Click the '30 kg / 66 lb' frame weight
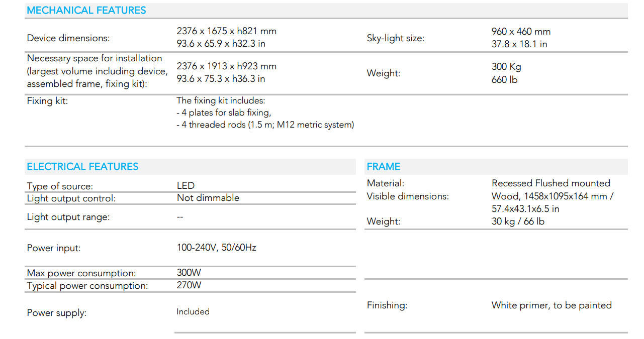This screenshot has width=644, height=339. 518,221
